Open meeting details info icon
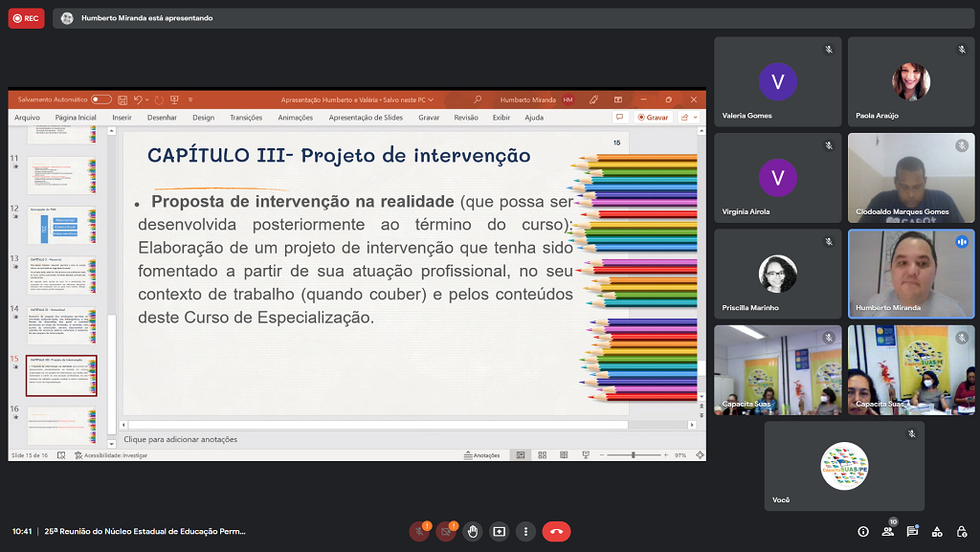Screen dimensions: 980x552 863,532
